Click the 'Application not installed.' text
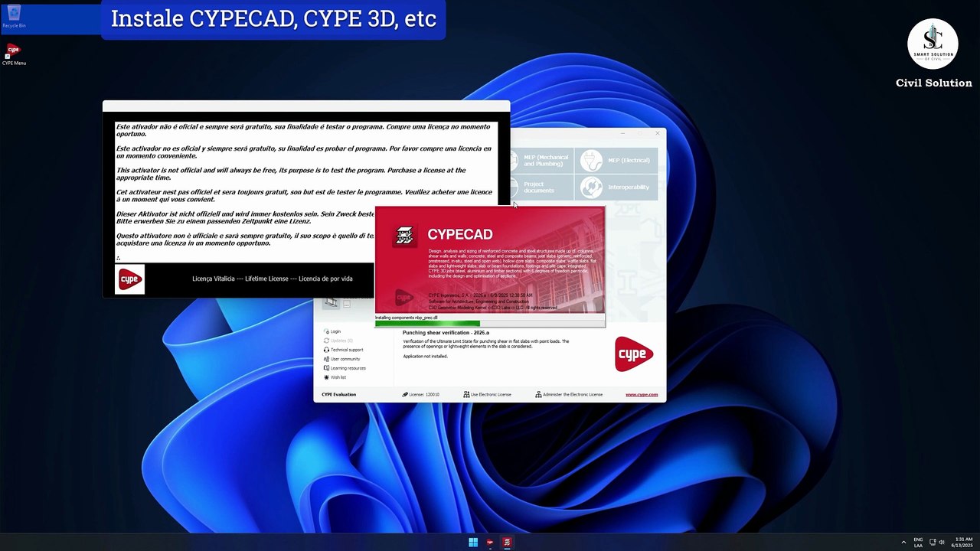Viewport: 980px width, 551px height. point(425,356)
